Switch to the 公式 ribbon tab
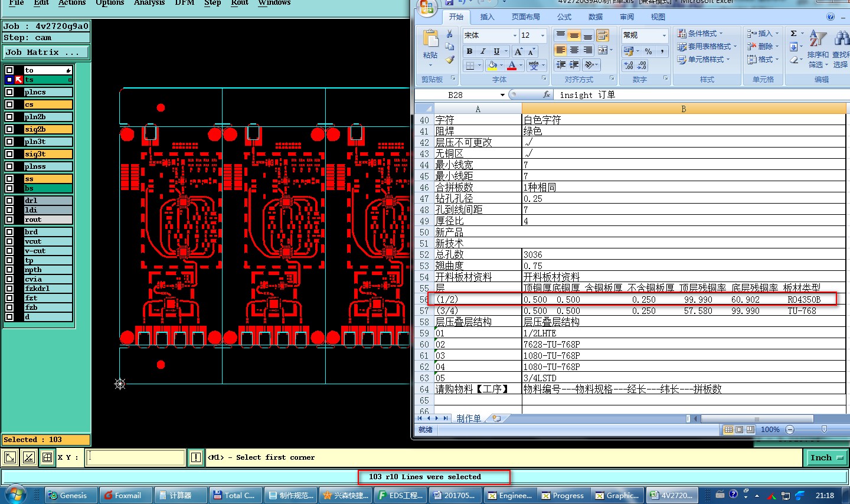 (564, 17)
